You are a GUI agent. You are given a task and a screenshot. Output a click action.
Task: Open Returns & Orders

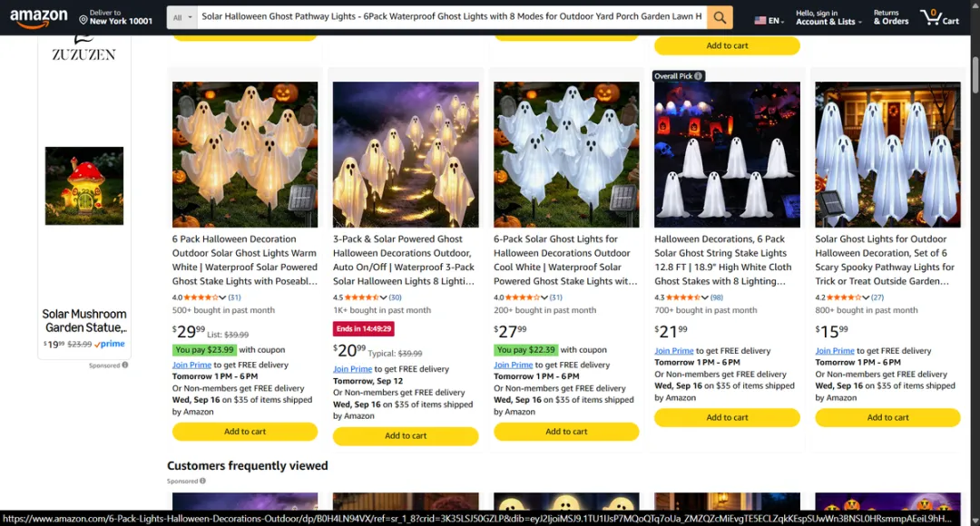891,17
